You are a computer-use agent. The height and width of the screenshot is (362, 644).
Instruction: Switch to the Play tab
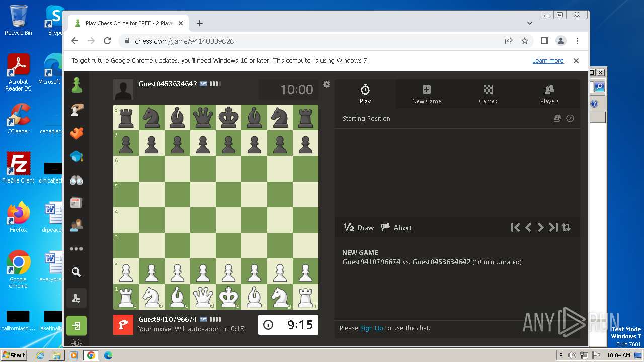[x=365, y=94]
